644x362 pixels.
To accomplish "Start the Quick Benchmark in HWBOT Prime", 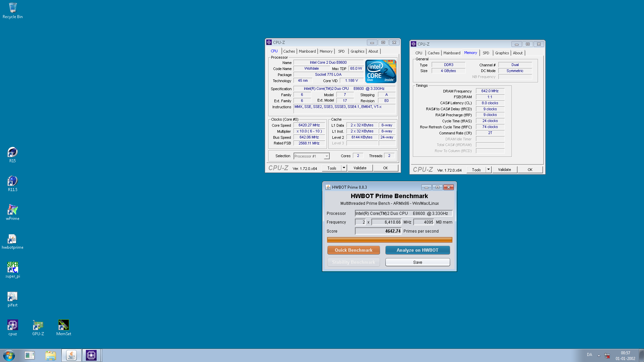I will click(354, 250).
